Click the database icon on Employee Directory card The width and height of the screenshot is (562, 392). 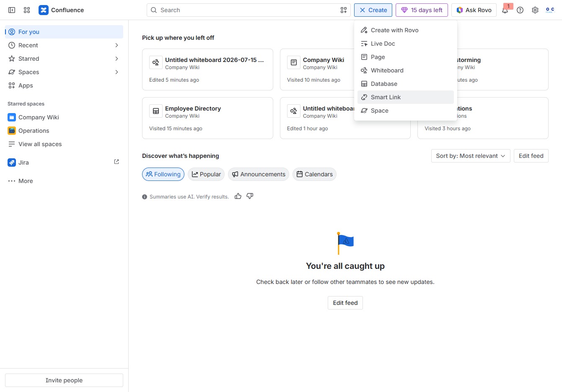[156, 111]
